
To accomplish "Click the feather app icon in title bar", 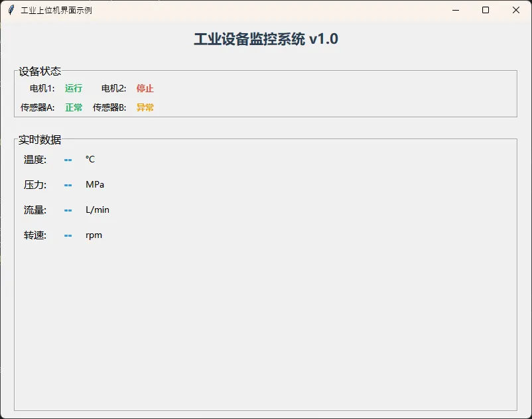I will pyautogui.click(x=11, y=10).
